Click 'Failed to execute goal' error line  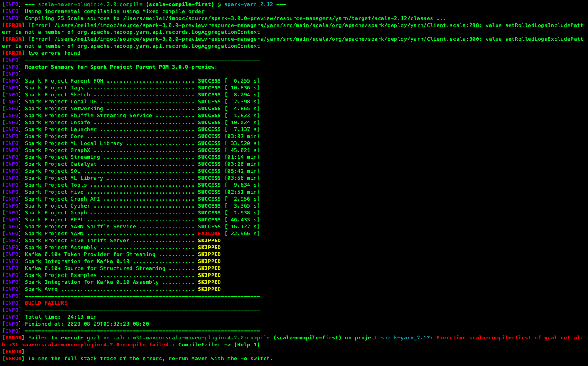293,341
